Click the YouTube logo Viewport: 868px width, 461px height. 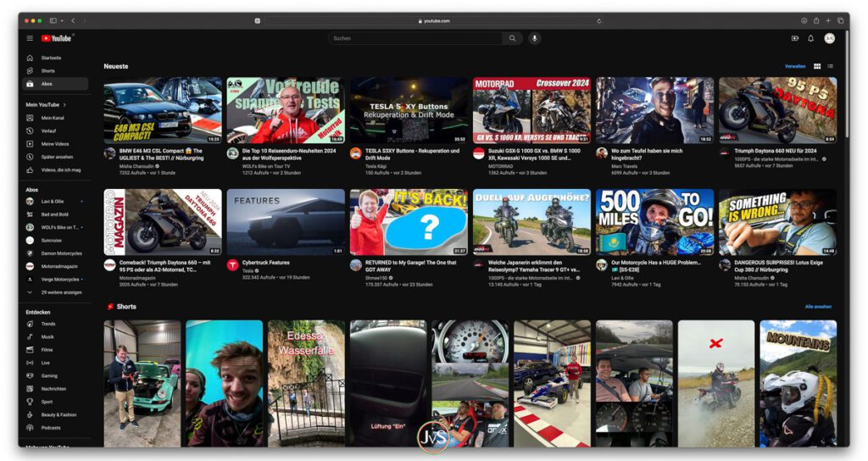point(57,38)
